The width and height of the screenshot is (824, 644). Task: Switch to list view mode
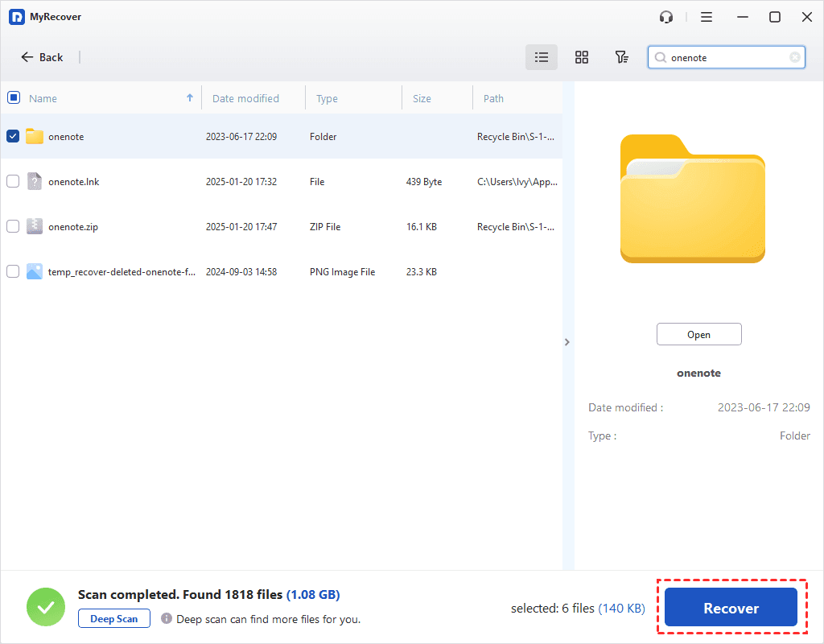pos(541,57)
